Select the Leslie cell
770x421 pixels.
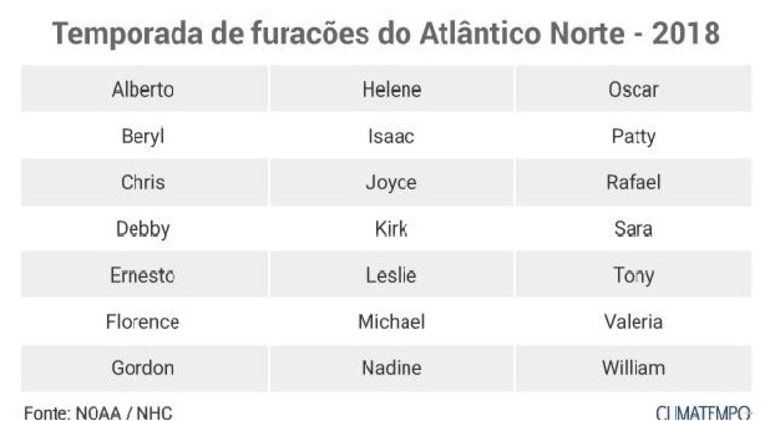391,275
